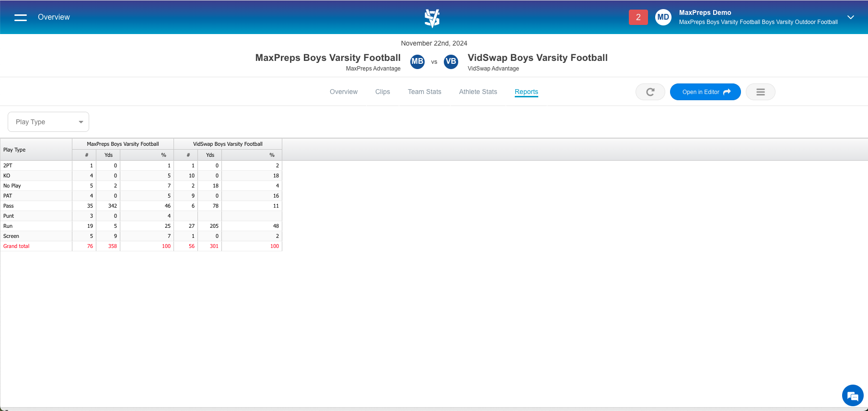The height and width of the screenshot is (411, 868).
Task: Click Pass yards value 78
Action: 216,206
